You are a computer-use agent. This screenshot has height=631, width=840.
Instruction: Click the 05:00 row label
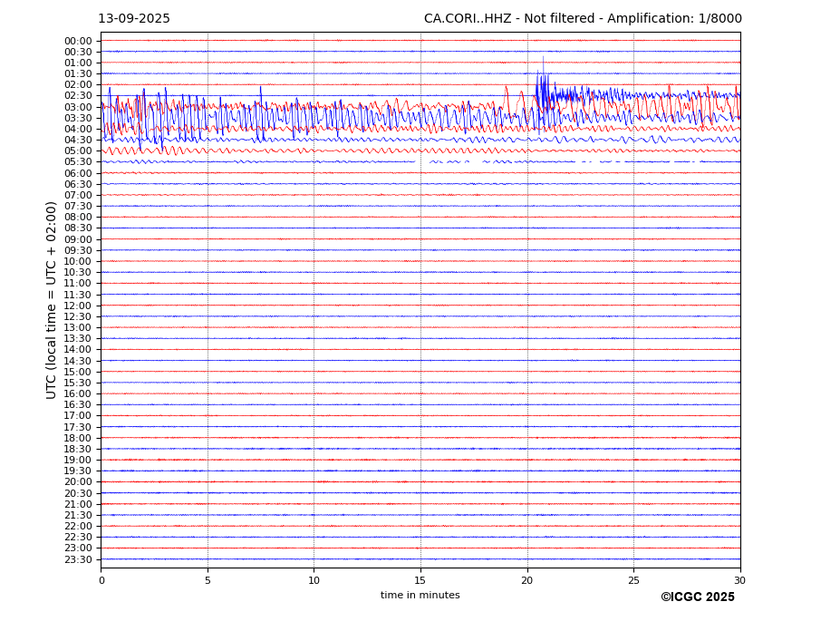tap(78, 151)
